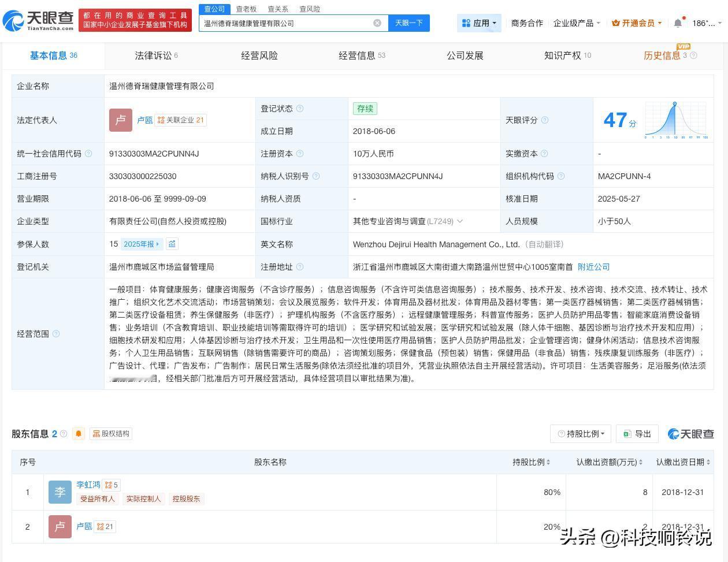The height and width of the screenshot is (562, 728).
Task: Click 导出 export button
Action: click(x=637, y=434)
